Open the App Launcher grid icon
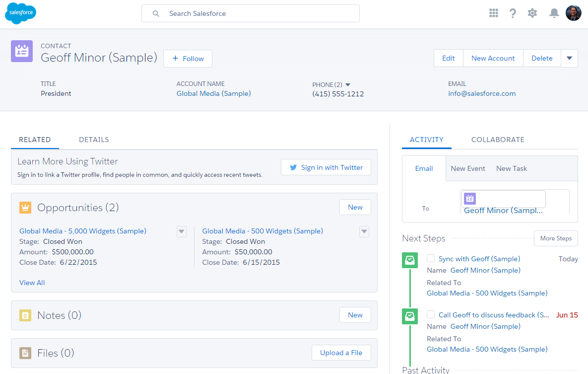 click(x=493, y=13)
